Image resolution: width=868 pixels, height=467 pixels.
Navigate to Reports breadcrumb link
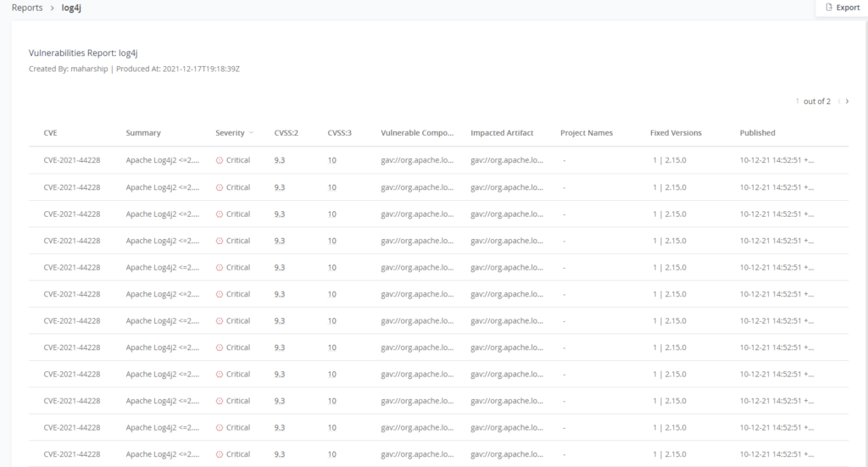tap(27, 8)
